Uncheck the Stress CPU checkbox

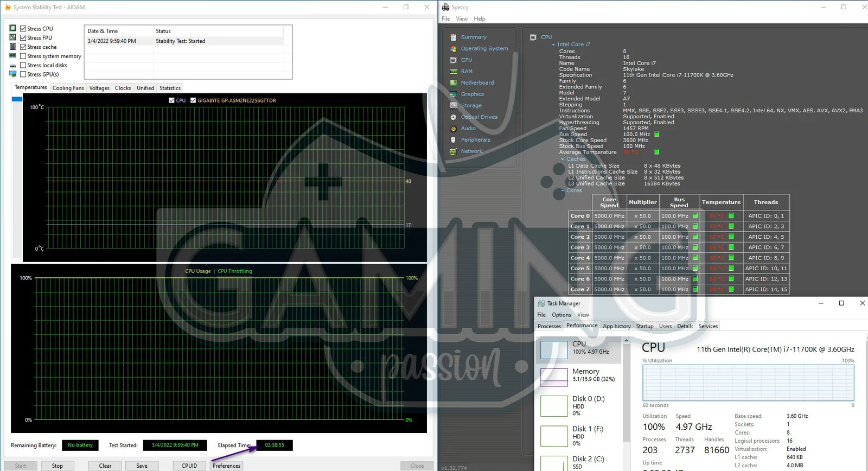(23, 29)
